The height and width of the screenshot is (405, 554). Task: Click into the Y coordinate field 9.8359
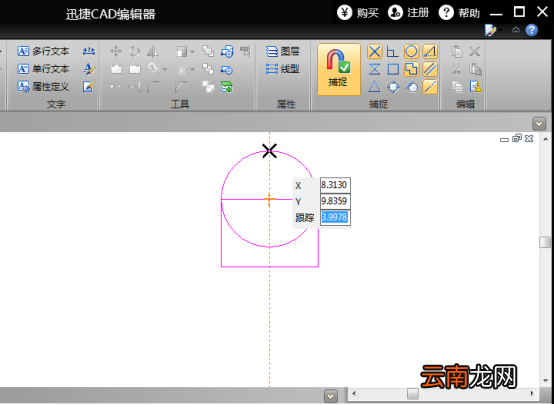pyautogui.click(x=335, y=201)
